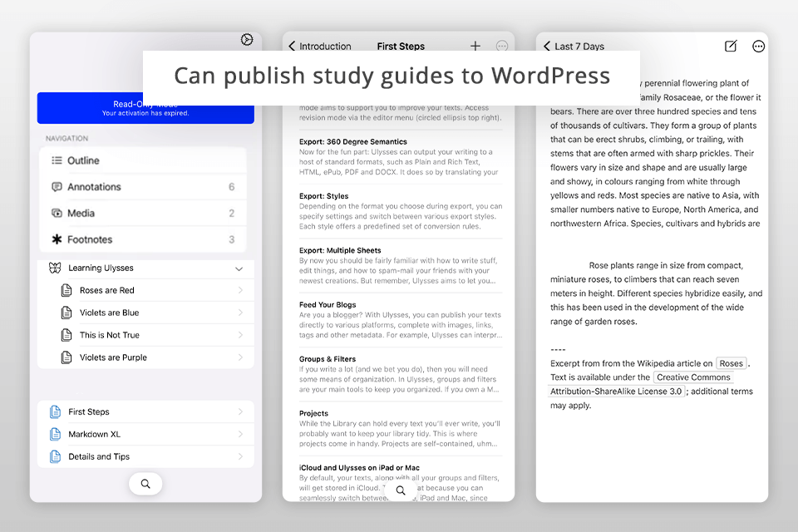This screenshot has width=798, height=532.
Task: Click the Footnotes count 3
Action: (232, 239)
